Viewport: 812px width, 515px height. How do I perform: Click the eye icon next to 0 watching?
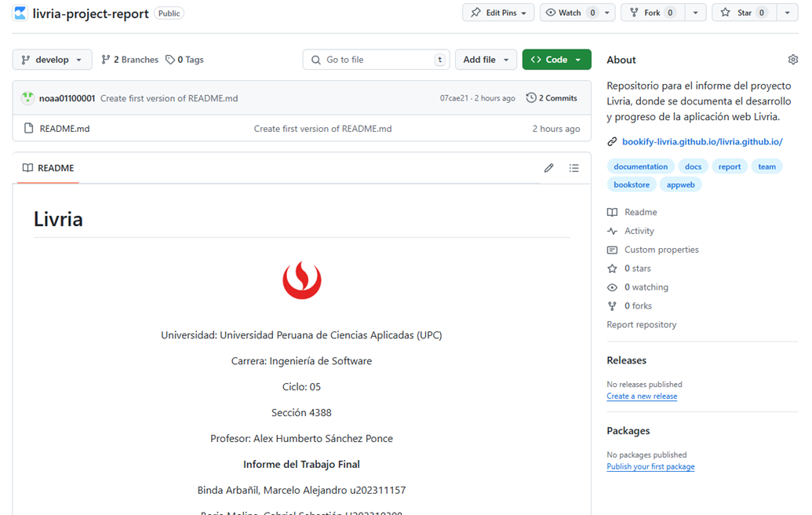(x=612, y=287)
